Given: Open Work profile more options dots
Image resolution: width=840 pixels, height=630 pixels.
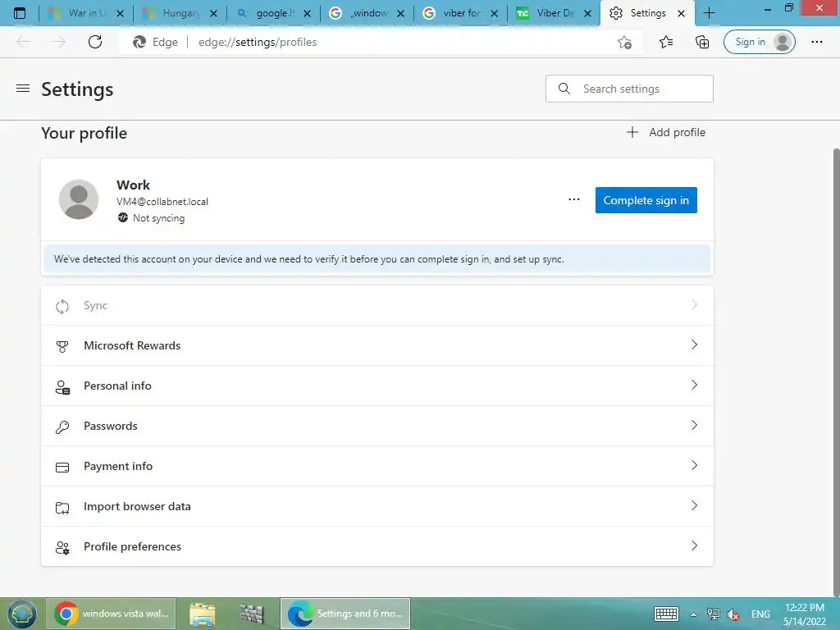Looking at the screenshot, I should (573, 199).
